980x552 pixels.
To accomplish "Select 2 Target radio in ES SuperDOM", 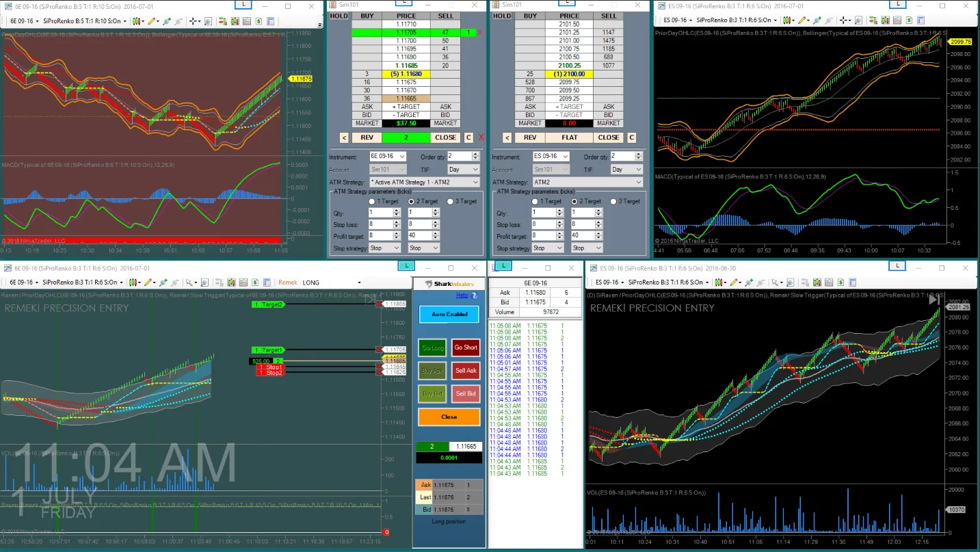I will tap(574, 201).
